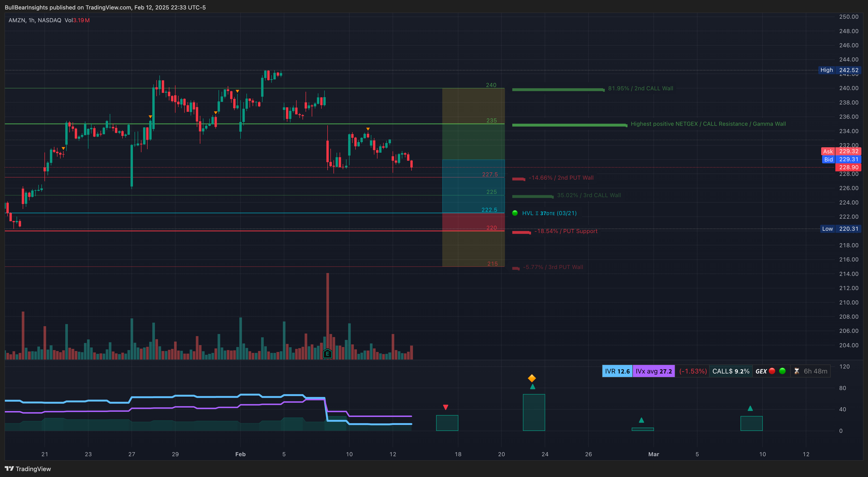Click the 240 strike level label
Screen dimensions: 868x477
coord(491,85)
